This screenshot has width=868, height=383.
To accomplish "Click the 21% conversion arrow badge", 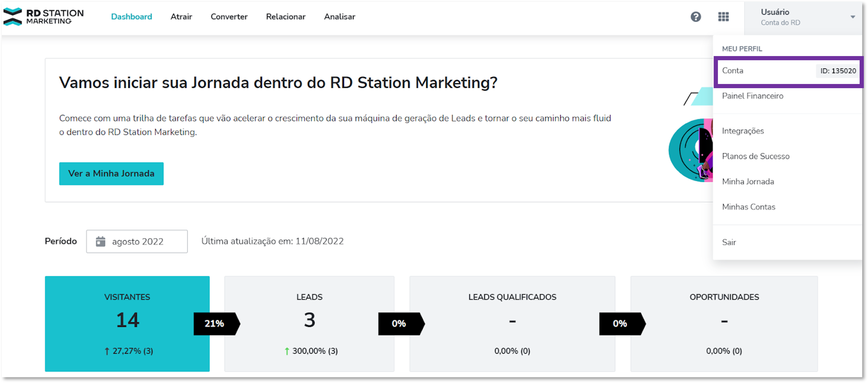I will coord(217,324).
